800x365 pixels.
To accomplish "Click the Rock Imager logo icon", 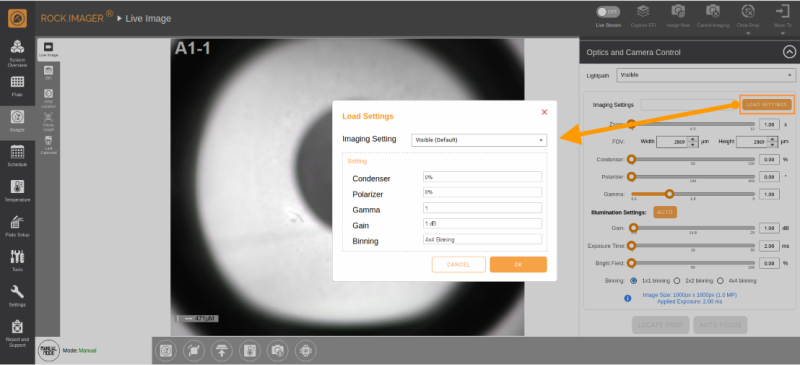I will (17, 18).
